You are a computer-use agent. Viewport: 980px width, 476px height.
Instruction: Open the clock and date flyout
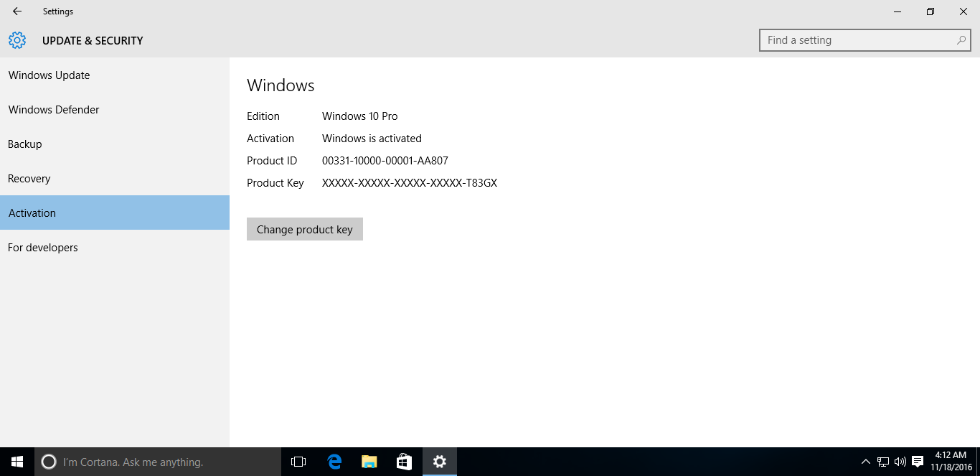[x=951, y=462]
